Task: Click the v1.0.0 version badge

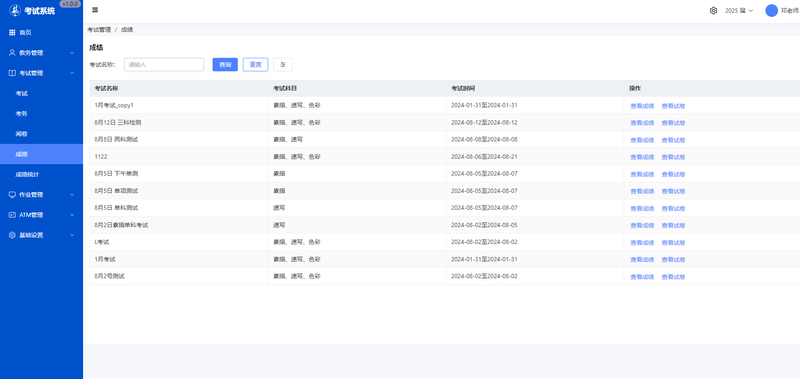Action: tap(70, 4)
